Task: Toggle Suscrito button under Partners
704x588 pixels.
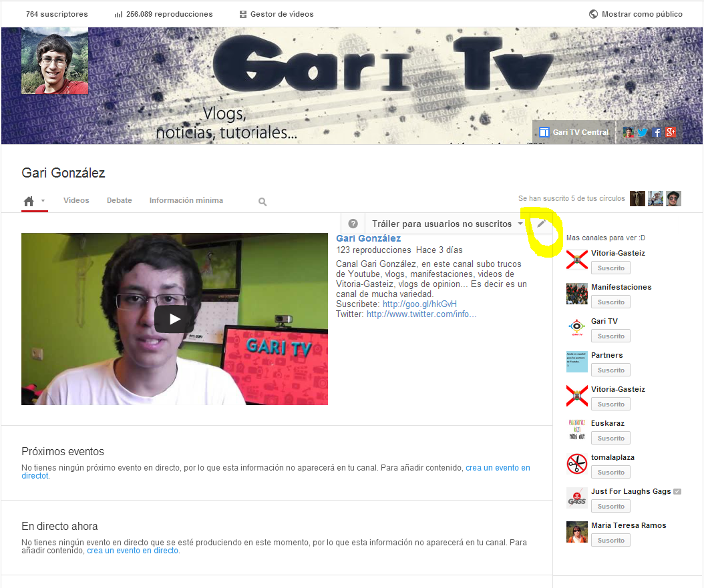Action: (x=611, y=370)
